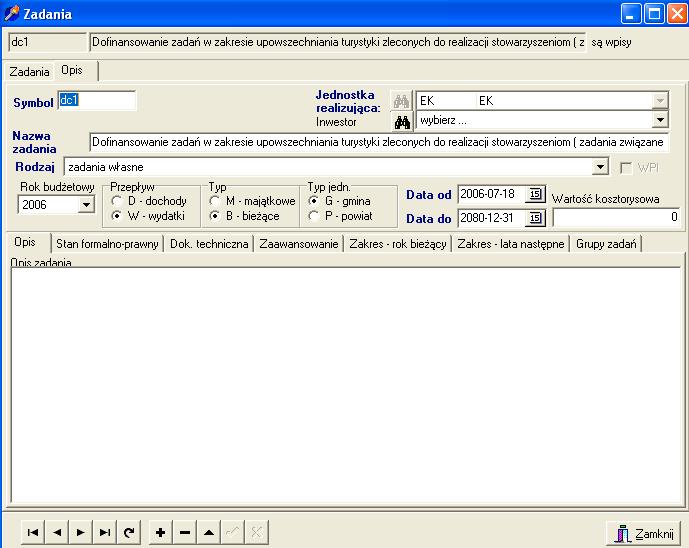Click greyed binoculars beside Jednostka realizująca

(x=402, y=101)
